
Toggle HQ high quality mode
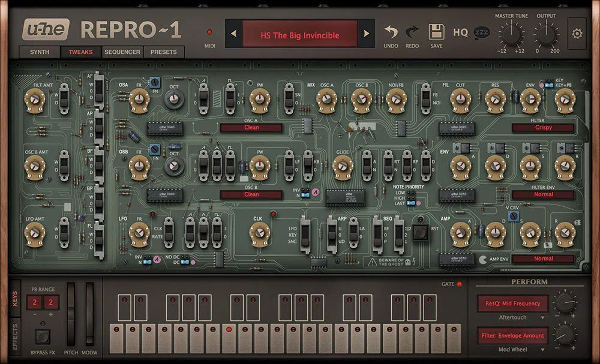tap(460, 32)
